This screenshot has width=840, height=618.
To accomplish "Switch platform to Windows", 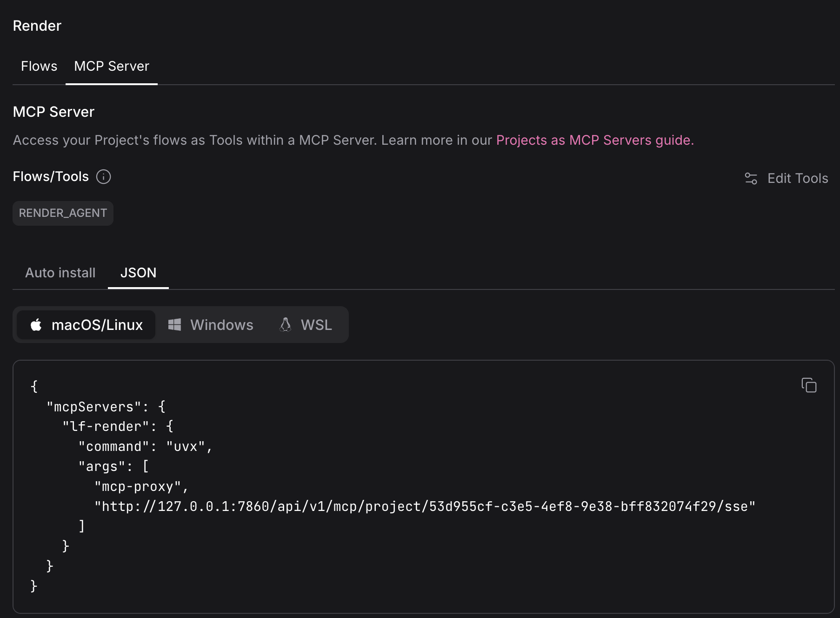I will 210,324.
